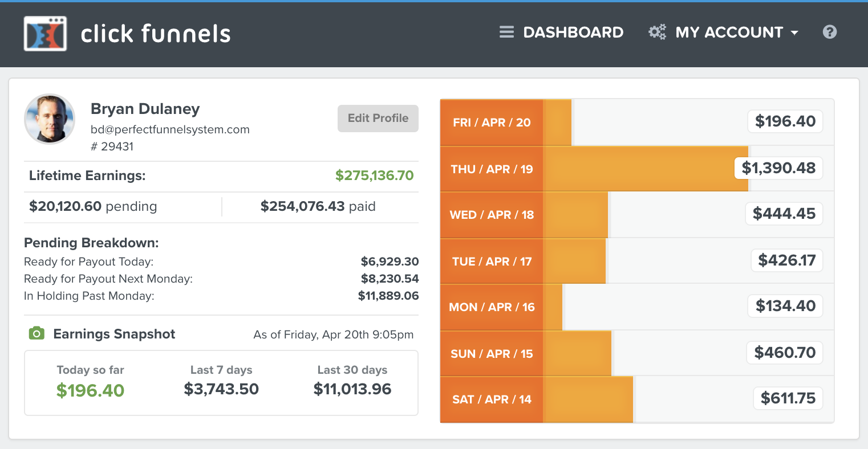The image size is (868, 449).
Task: Click the Today so far $196.40 value
Action: pos(90,390)
